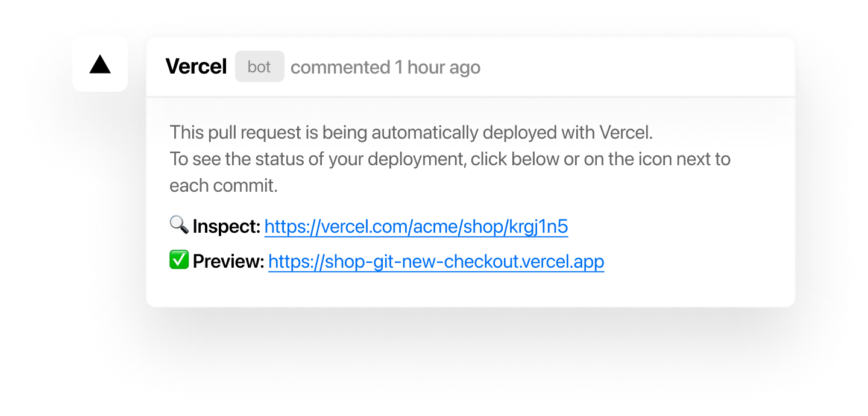Open the shop-git-new-checkout.vercel.app Preview link
The image size is (868, 416).
(x=436, y=262)
